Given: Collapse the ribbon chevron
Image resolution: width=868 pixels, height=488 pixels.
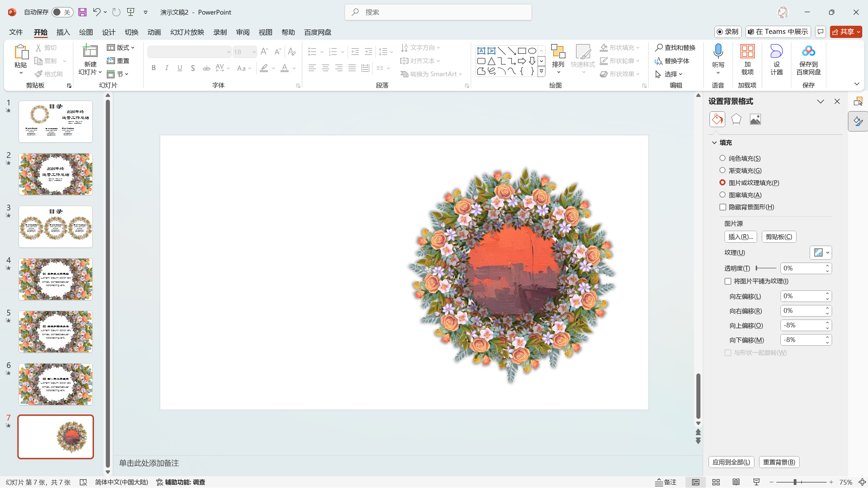Looking at the screenshot, I should tap(857, 84).
